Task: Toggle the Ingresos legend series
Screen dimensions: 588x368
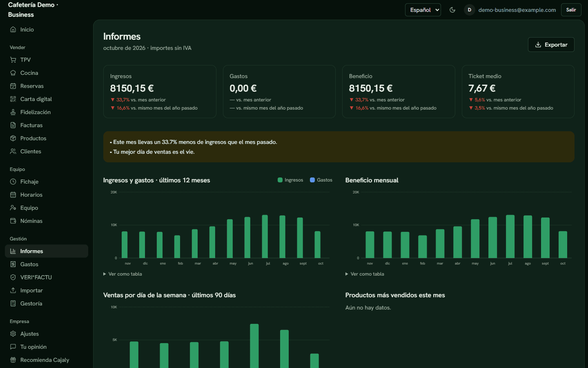Action: pyautogui.click(x=290, y=180)
